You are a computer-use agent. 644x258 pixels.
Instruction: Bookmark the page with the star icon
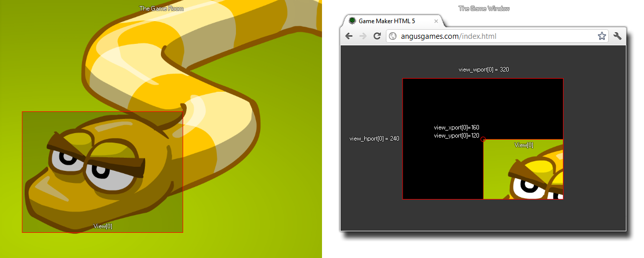[601, 36]
